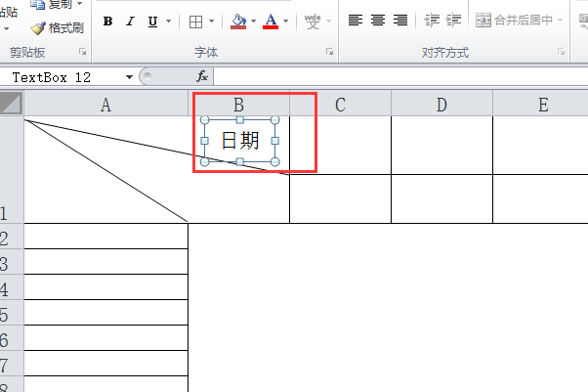The width and height of the screenshot is (588, 392).
Task: Open 复制 copy dropdown arrow
Action: [79, 4]
